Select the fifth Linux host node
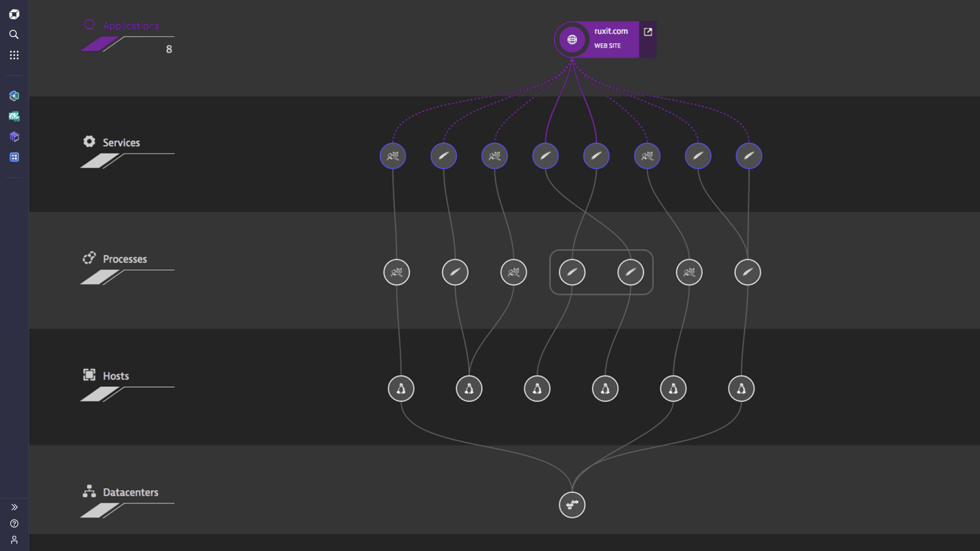Image resolution: width=980 pixels, height=551 pixels. 673,389
